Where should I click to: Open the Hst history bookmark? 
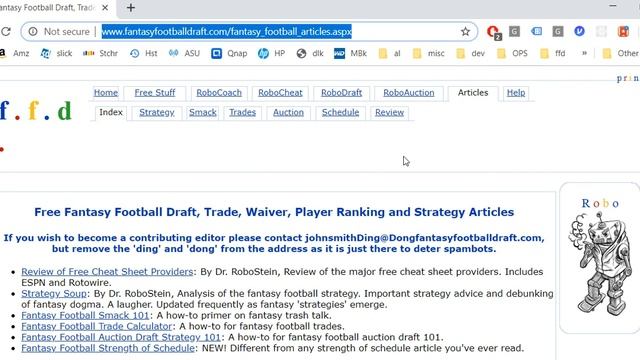click(144, 53)
